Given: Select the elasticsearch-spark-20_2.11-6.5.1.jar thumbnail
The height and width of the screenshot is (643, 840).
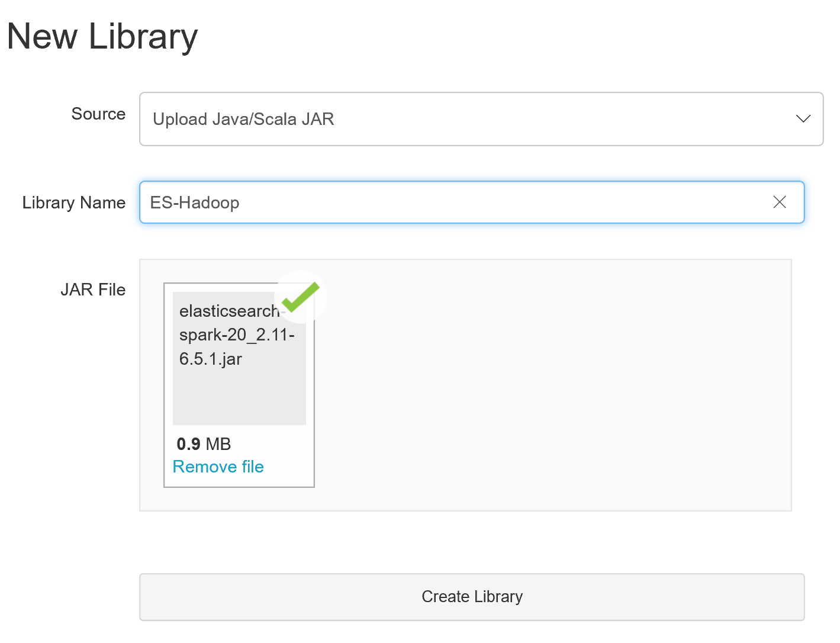Looking at the screenshot, I should tap(239, 355).
